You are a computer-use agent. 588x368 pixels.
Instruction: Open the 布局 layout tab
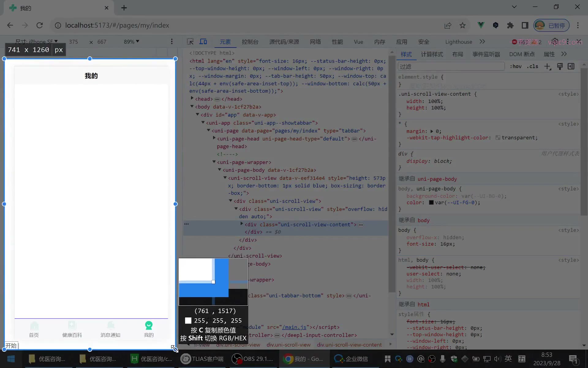pos(458,54)
